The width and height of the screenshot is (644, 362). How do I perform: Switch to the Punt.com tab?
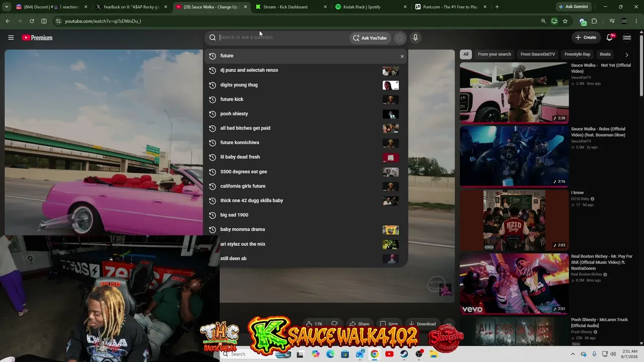[x=450, y=7]
